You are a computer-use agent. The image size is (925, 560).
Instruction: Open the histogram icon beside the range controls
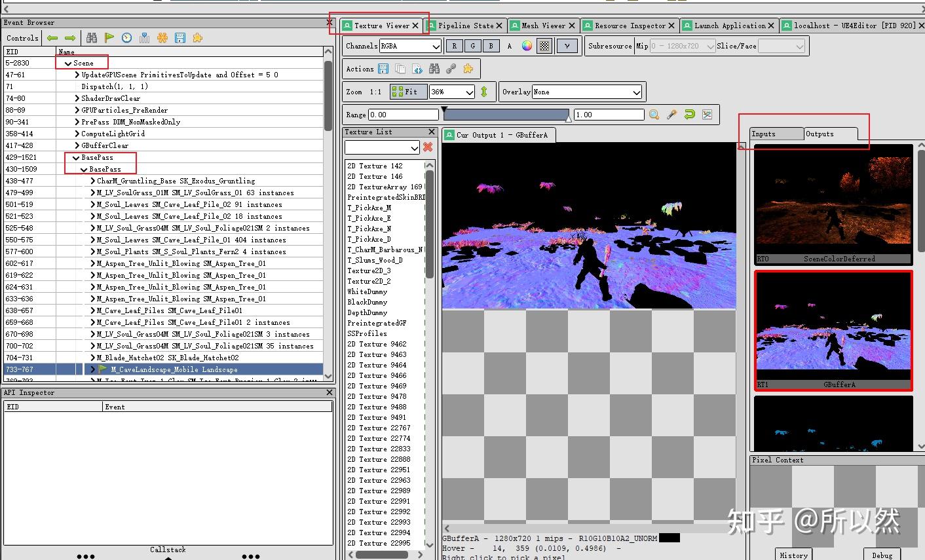(x=707, y=114)
